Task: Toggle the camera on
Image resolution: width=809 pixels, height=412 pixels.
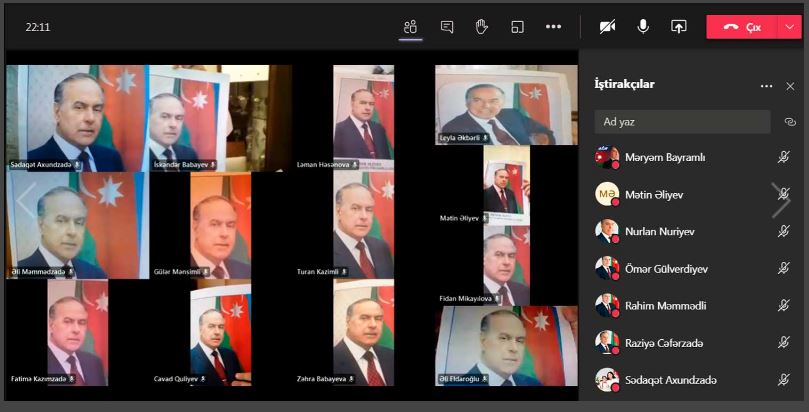Action: (607, 27)
